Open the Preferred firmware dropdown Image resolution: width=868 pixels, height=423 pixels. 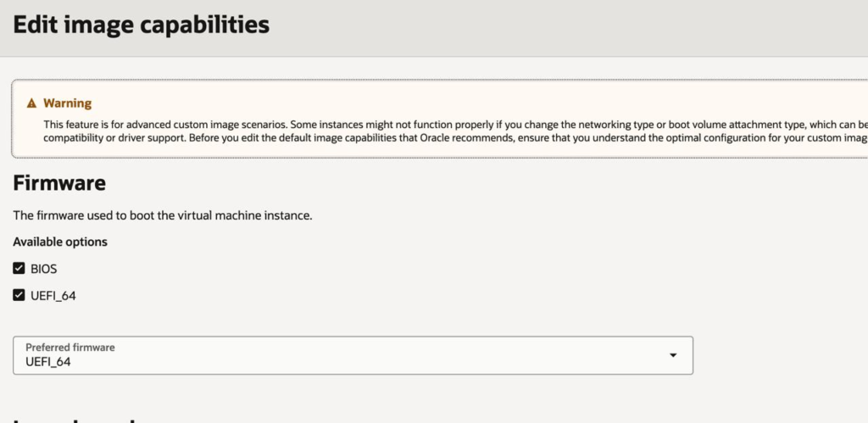tap(353, 355)
